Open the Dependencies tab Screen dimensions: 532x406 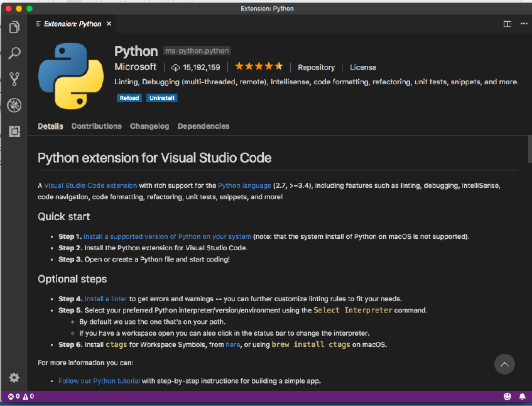(x=204, y=126)
